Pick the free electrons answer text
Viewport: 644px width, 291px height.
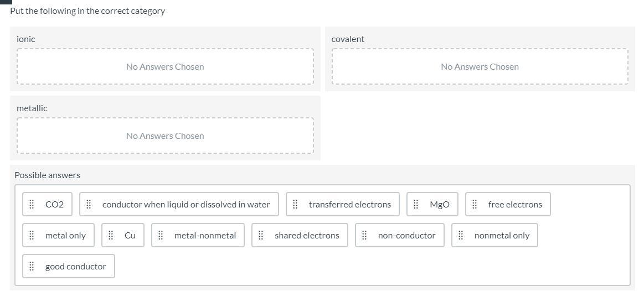coord(515,205)
